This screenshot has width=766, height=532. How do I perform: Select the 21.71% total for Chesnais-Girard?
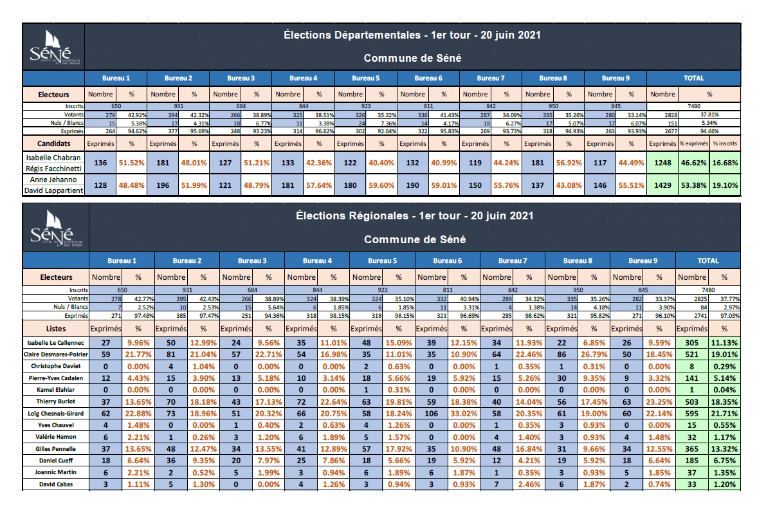pos(724,414)
